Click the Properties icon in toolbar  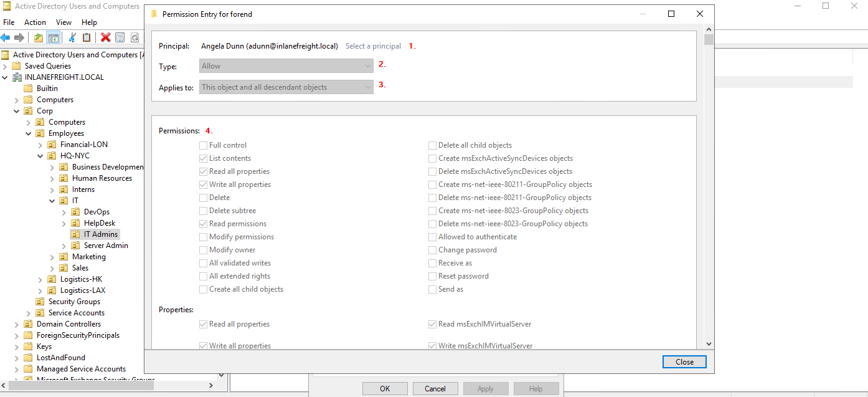click(x=120, y=38)
